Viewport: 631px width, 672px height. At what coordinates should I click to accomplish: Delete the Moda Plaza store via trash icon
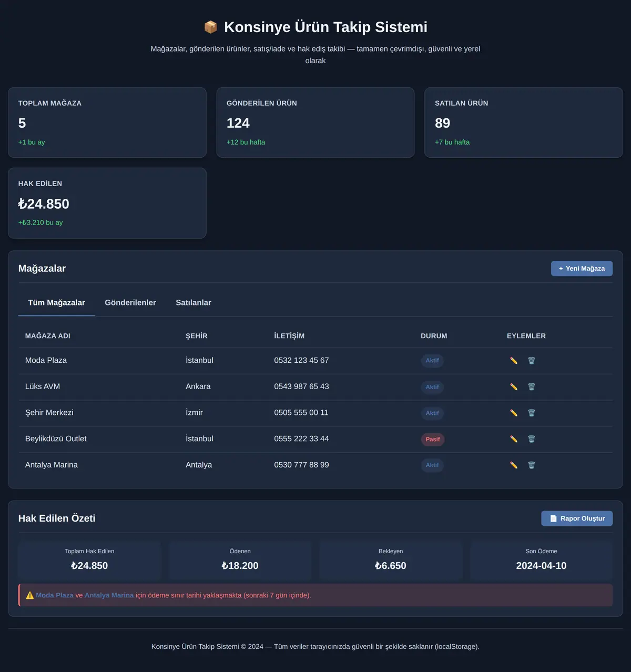(x=532, y=361)
